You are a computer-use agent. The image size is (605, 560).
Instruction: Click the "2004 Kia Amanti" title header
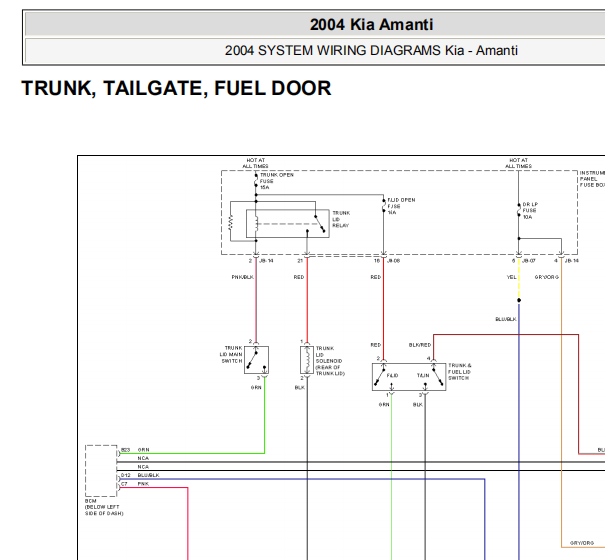point(371,25)
